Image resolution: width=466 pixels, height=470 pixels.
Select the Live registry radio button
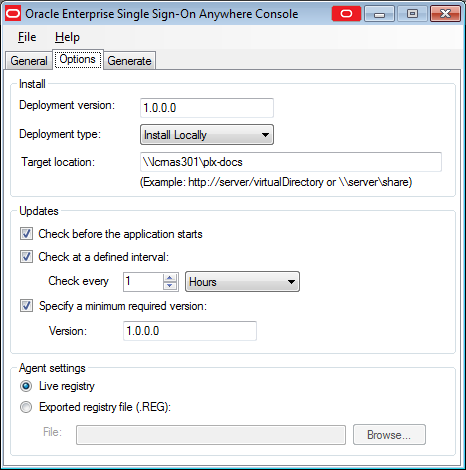pos(26,386)
